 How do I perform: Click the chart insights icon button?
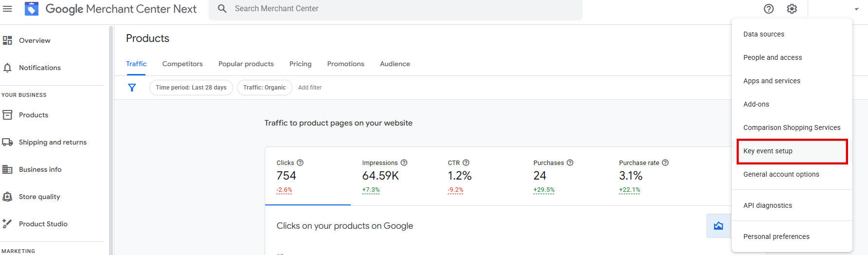point(718,226)
